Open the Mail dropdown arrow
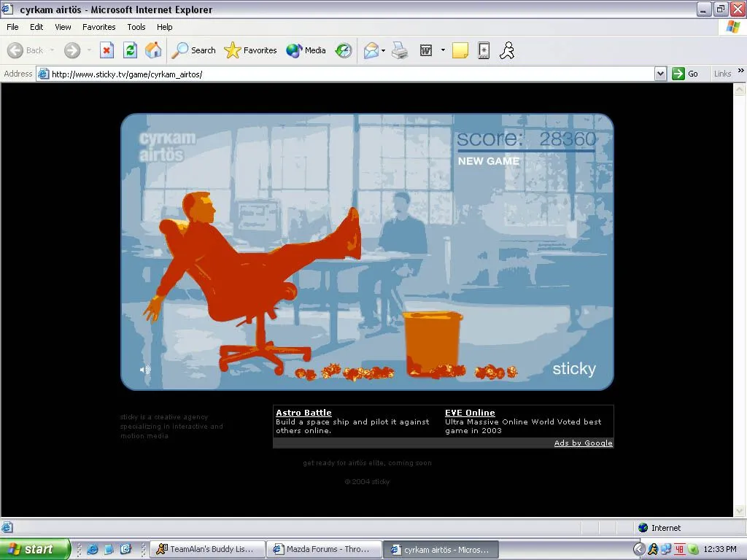747x560 pixels. [383, 50]
